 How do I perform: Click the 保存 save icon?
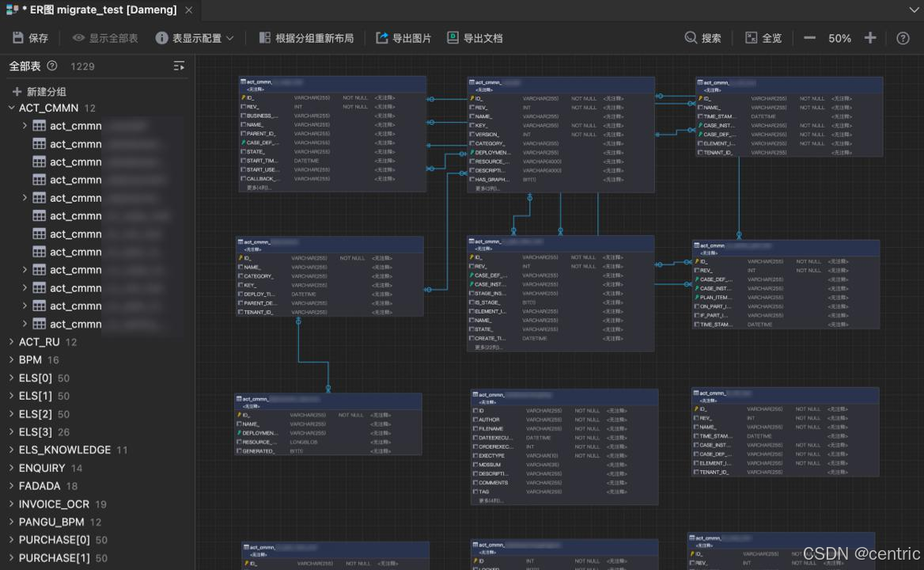pyautogui.click(x=17, y=37)
